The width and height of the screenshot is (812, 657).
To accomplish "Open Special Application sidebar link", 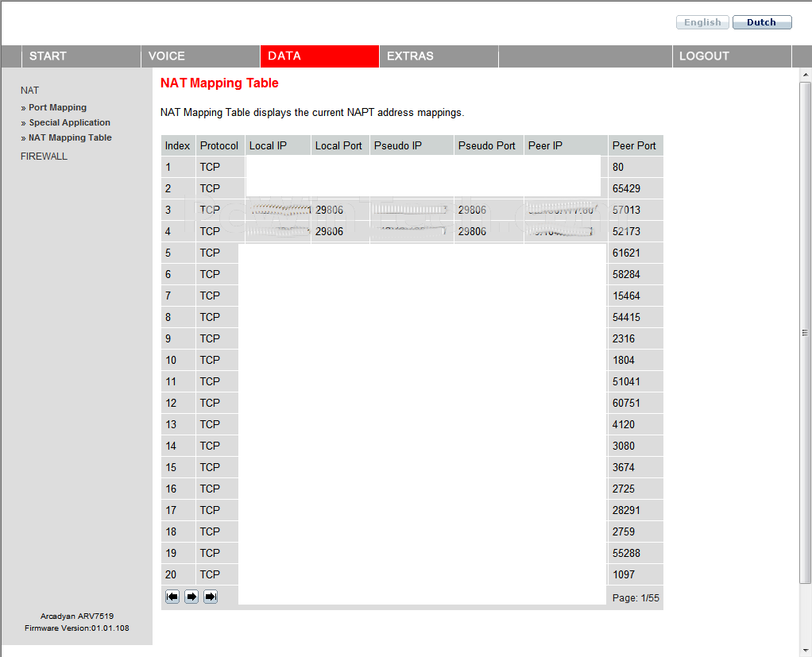I will pyautogui.click(x=69, y=122).
